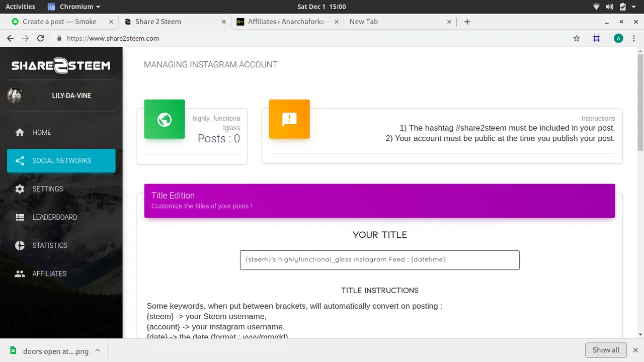Open the AFFILIATES page
This screenshot has width=644, height=362.
[61, 274]
